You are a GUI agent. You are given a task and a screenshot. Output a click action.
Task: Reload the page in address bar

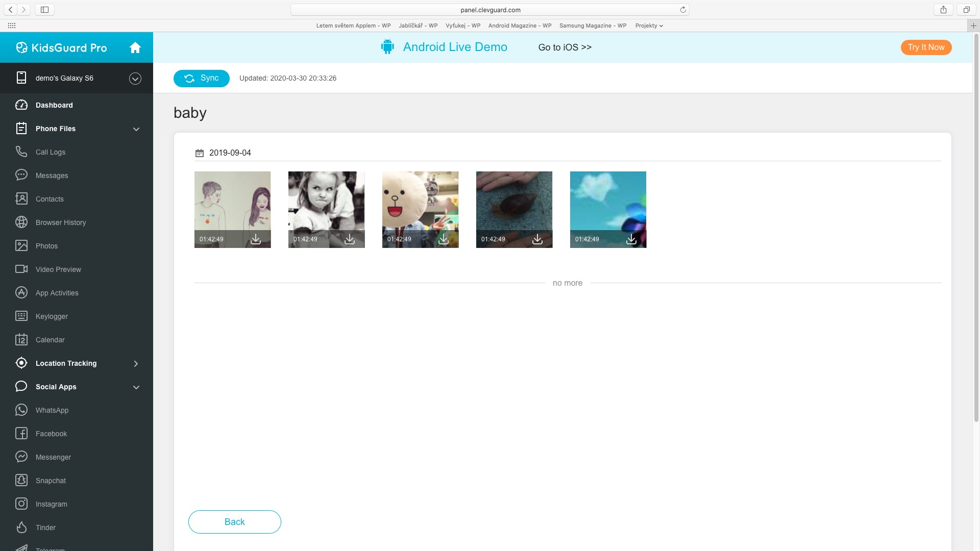[x=683, y=10]
